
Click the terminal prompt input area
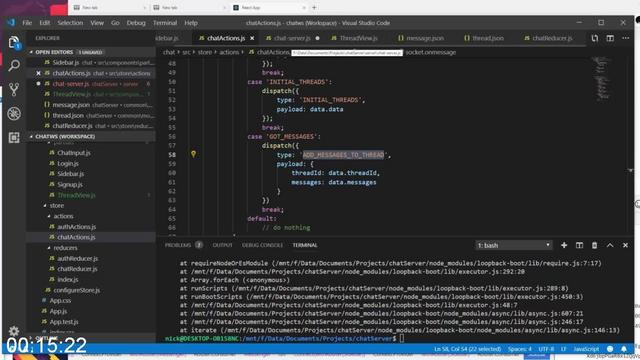[402, 338]
